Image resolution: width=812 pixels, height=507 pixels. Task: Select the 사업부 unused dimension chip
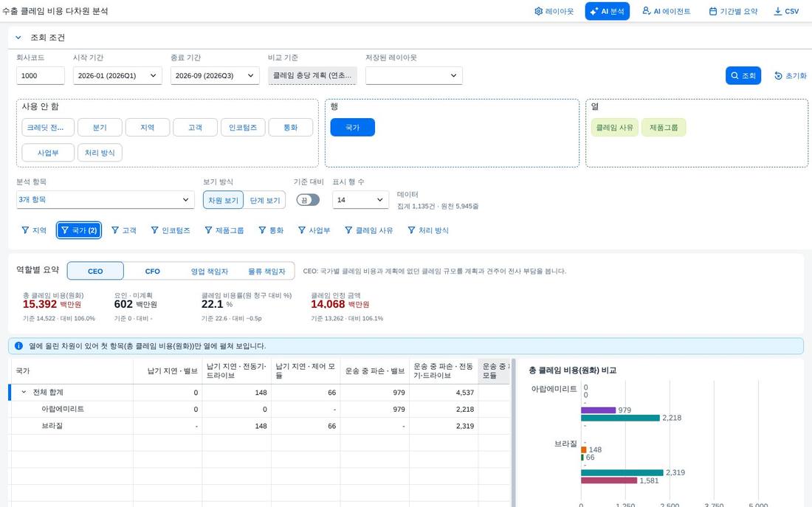(x=48, y=153)
